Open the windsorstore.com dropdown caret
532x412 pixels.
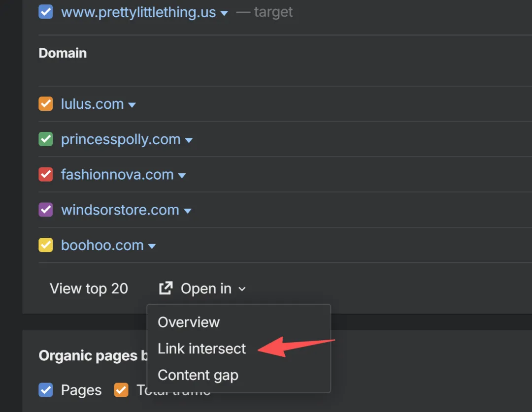188,211
